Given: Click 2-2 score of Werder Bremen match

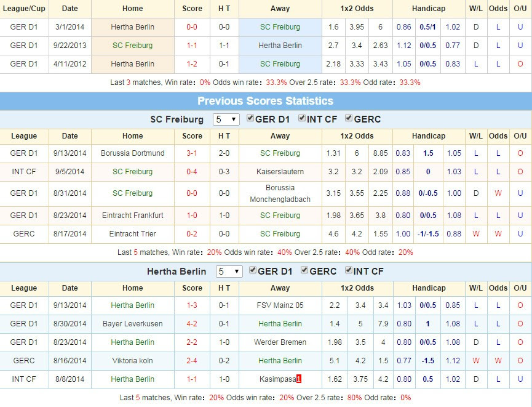Looking at the screenshot, I should 192,342.
